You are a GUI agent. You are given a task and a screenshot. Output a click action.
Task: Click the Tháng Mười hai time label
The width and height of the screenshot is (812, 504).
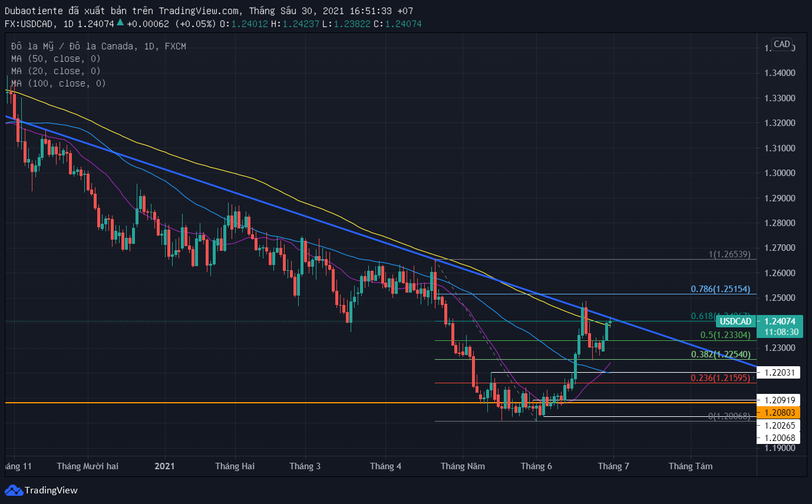pyautogui.click(x=88, y=466)
